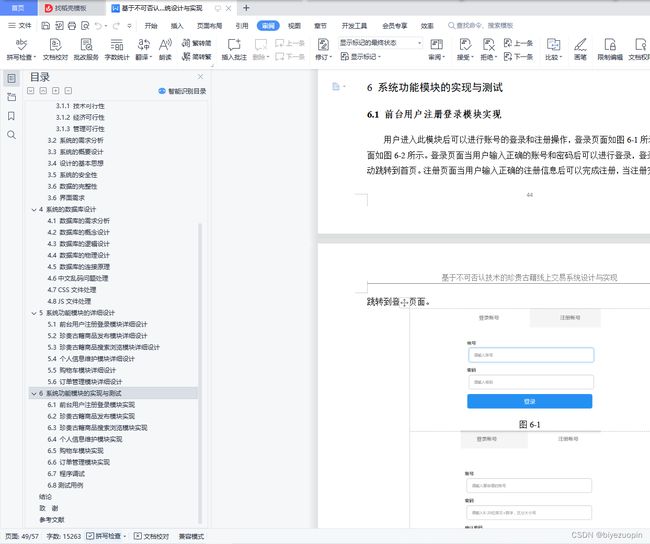
Task: Click the page count 页面: 49/57 in the status bar
Action: [x=22, y=536]
